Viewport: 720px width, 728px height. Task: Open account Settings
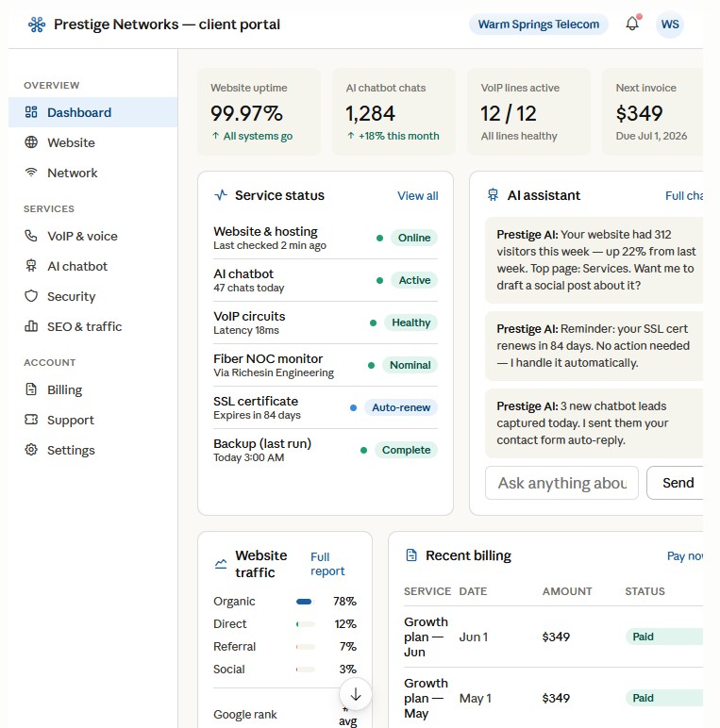(92, 450)
